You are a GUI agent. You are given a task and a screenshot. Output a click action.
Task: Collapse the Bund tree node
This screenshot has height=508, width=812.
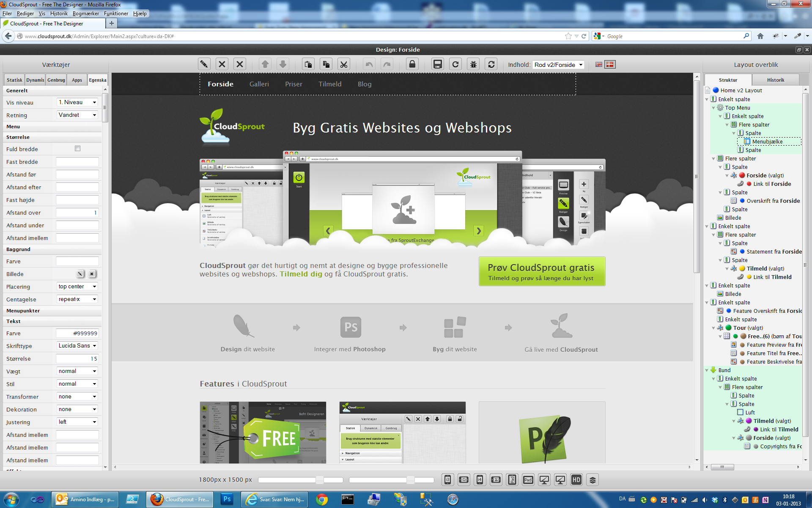pyautogui.click(x=707, y=370)
